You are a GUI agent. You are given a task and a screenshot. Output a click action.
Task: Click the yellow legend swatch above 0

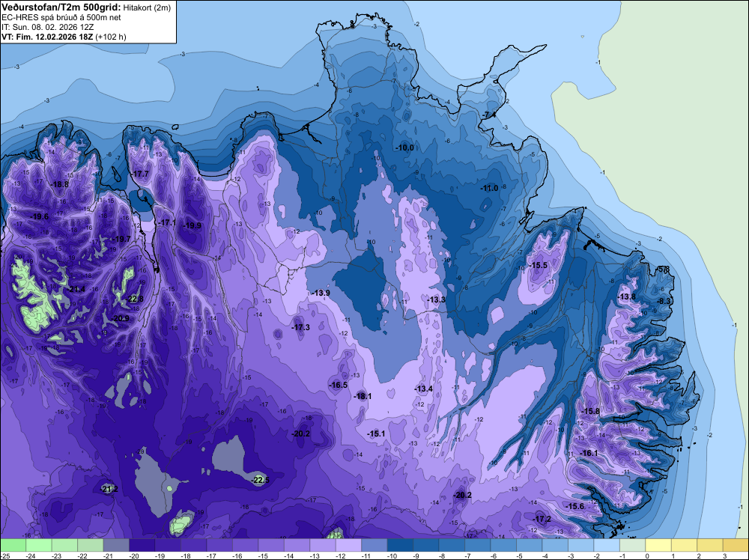coord(658,545)
